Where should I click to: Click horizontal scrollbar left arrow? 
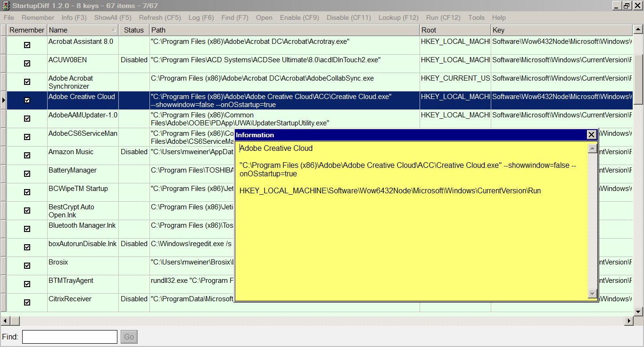click(5, 321)
